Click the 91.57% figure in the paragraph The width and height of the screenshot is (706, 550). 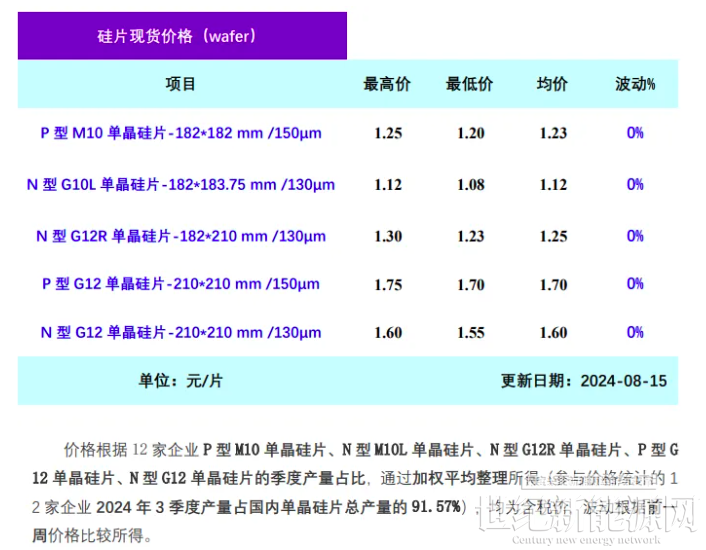click(x=436, y=507)
